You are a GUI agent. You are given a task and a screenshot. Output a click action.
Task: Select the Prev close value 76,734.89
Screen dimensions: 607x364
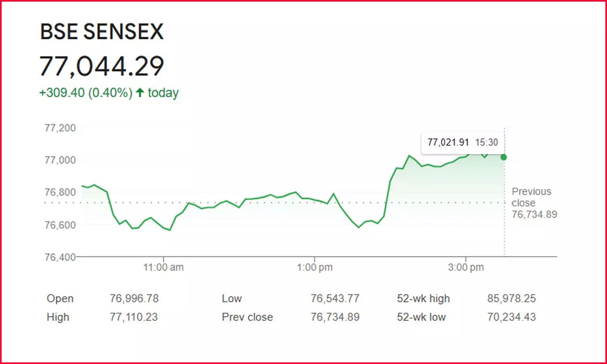(x=335, y=317)
